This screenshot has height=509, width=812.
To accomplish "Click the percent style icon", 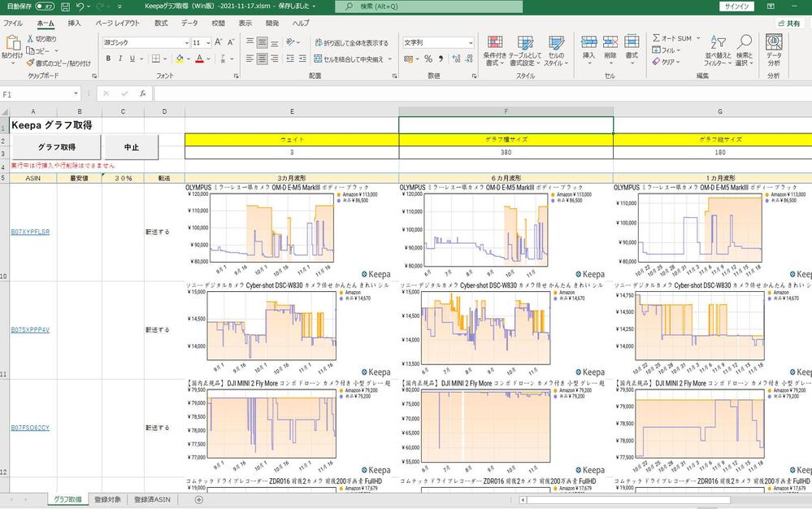I will tap(428, 59).
